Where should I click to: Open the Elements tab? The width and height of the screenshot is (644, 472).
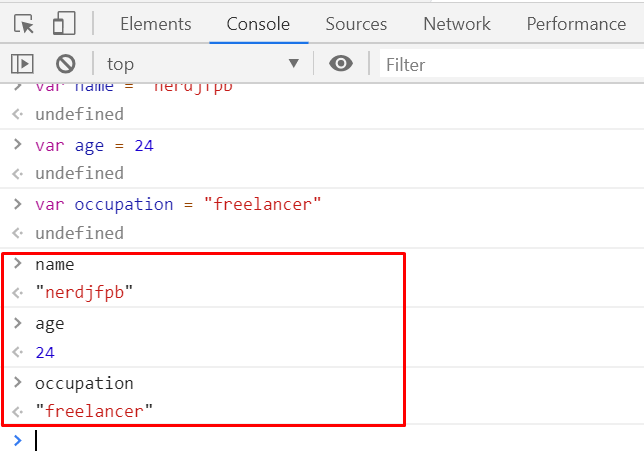[156, 24]
